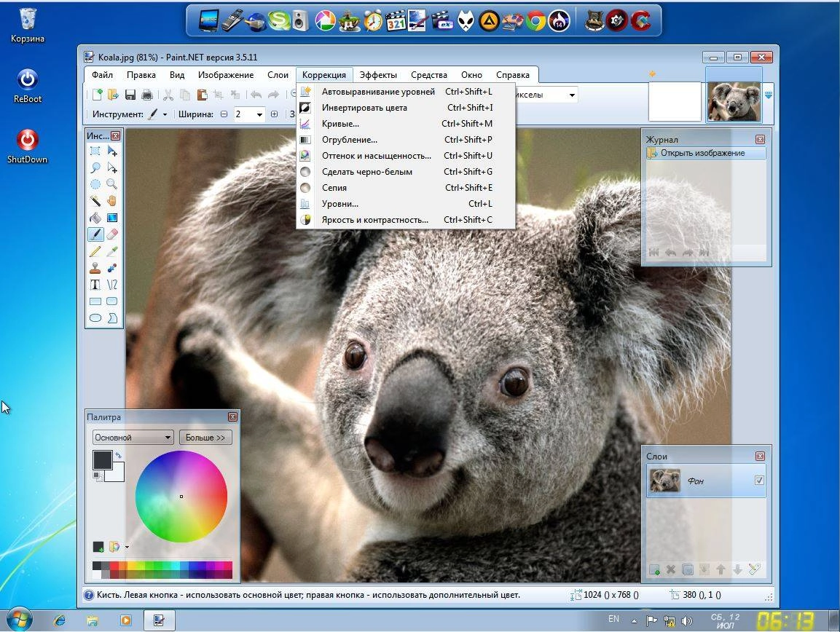Add a new layer in the Layers panel
Viewport: 840px width, 632px height.
653,569
